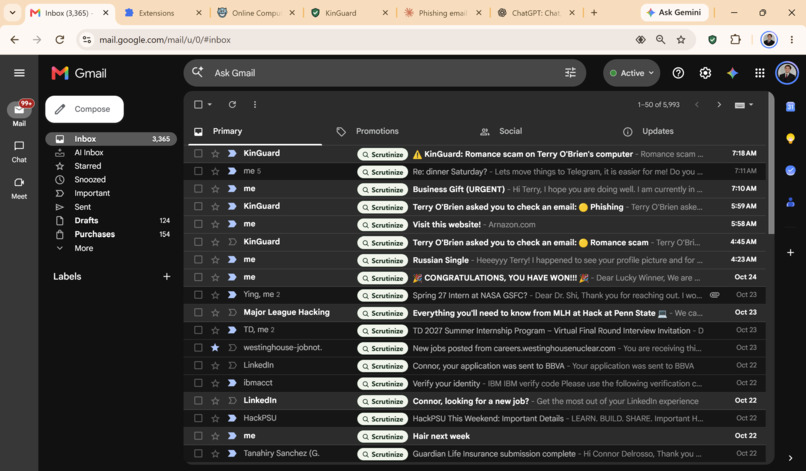Show search options filter icon
Image resolution: width=806 pixels, height=471 pixels.
(570, 73)
